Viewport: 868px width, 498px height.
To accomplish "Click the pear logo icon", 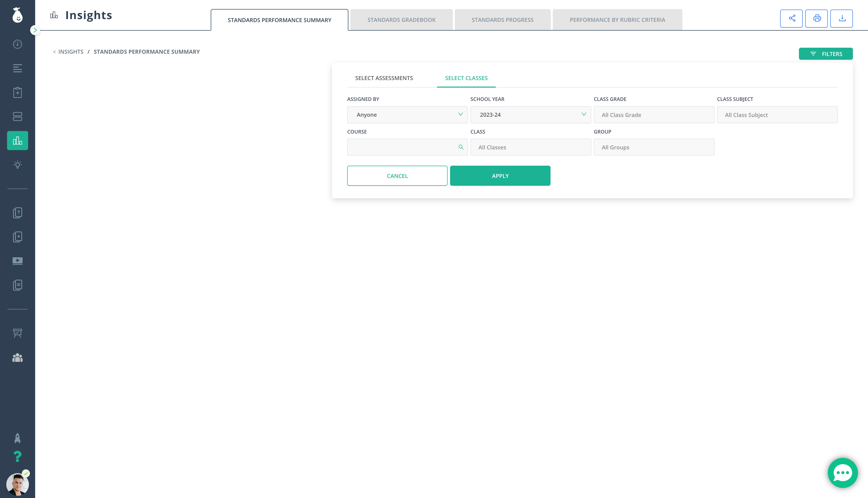I will (x=17, y=15).
